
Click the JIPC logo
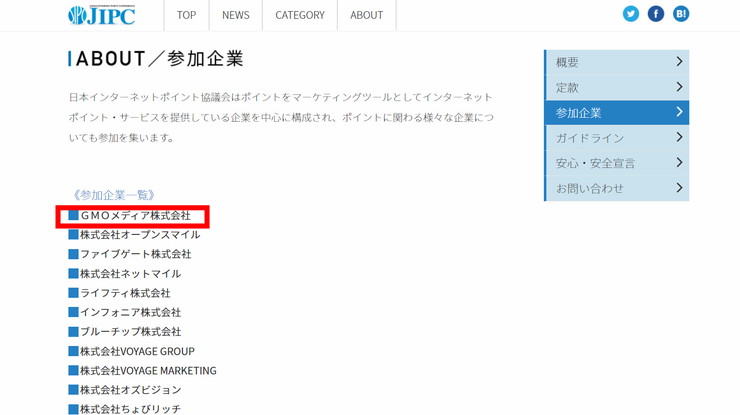[x=101, y=15]
